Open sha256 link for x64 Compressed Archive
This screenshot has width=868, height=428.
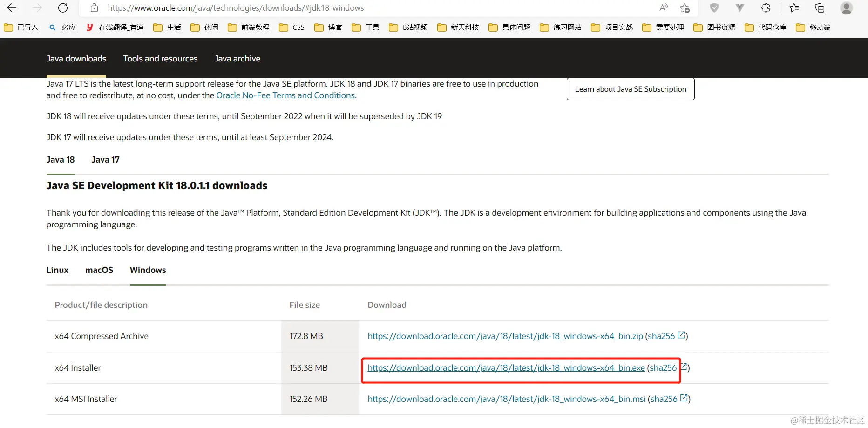click(x=661, y=336)
